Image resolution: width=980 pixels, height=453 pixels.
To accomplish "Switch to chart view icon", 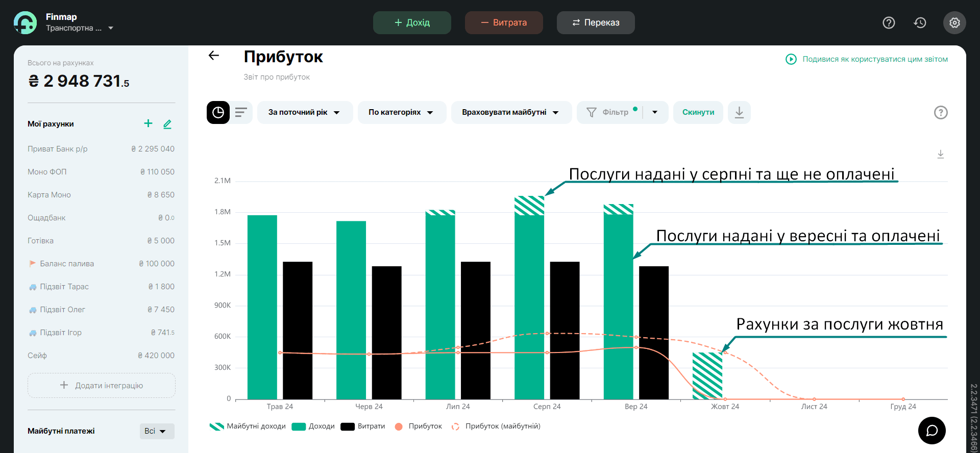I will (218, 112).
